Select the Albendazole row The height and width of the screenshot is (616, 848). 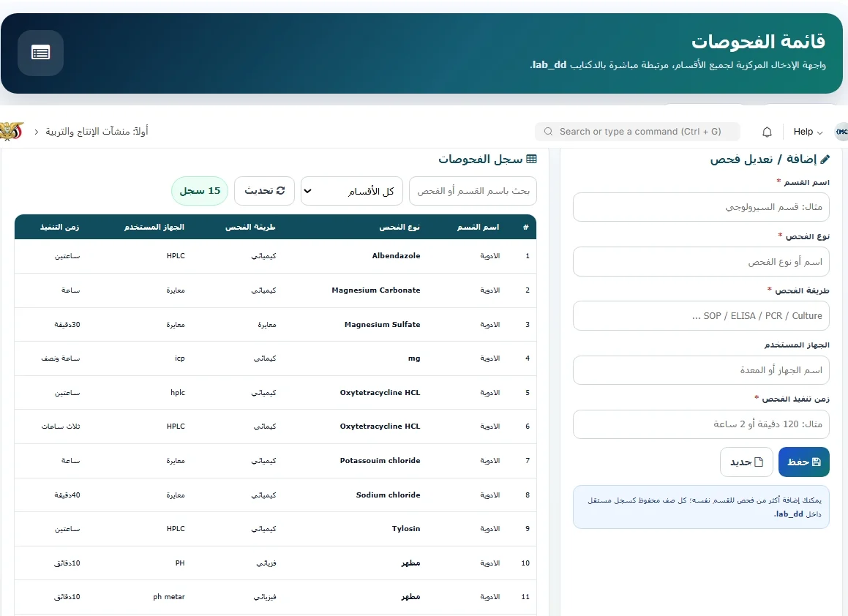point(275,256)
